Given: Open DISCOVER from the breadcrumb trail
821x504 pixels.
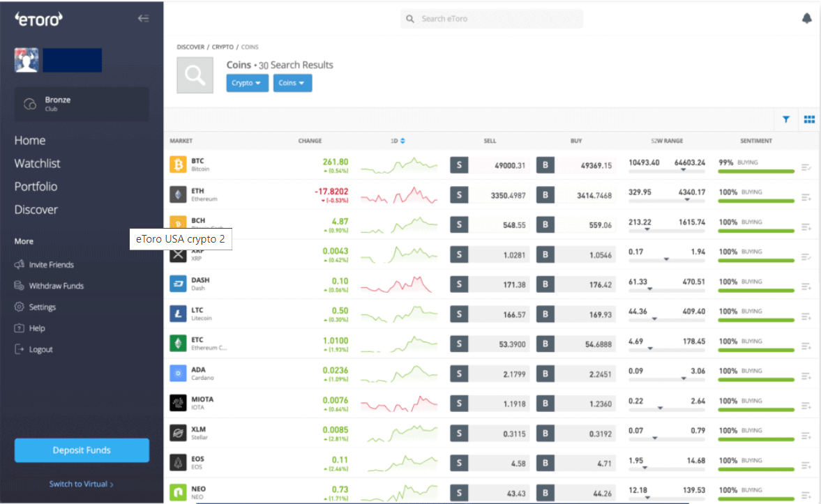Looking at the screenshot, I should point(190,47).
